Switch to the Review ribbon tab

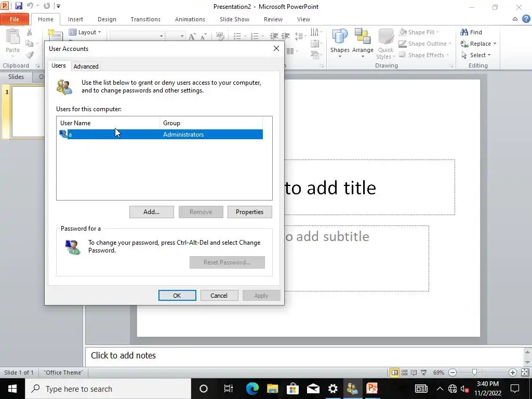point(273,19)
